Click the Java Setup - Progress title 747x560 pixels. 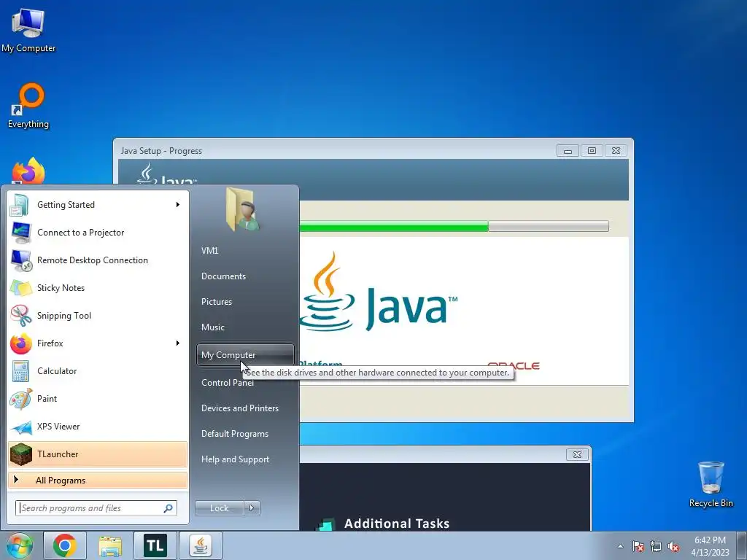161,151
